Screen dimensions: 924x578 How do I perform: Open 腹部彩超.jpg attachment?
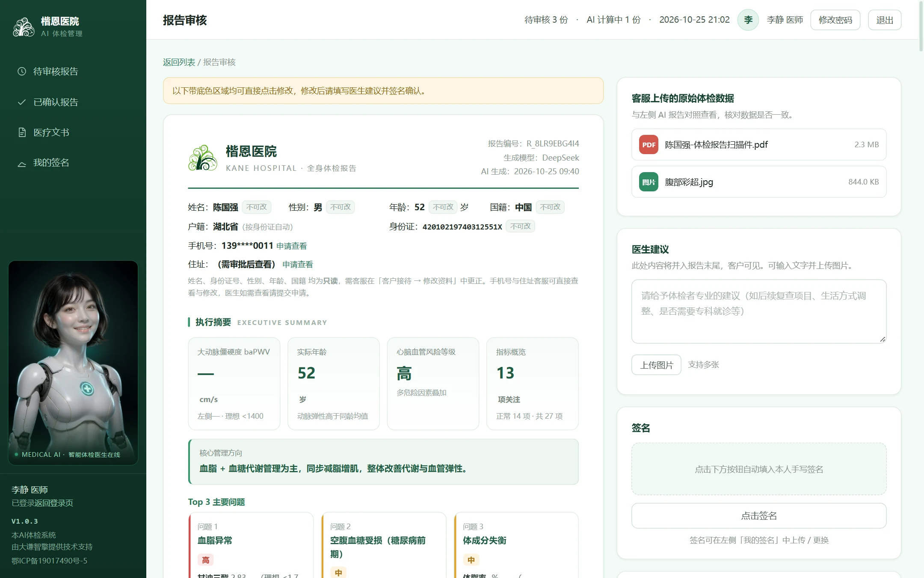(x=759, y=182)
